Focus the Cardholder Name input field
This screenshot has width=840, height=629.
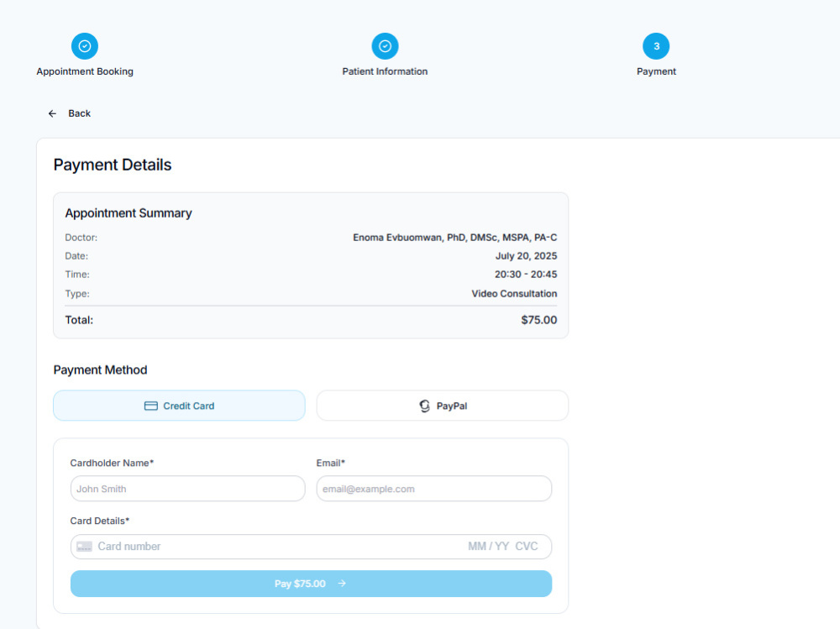point(188,489)
